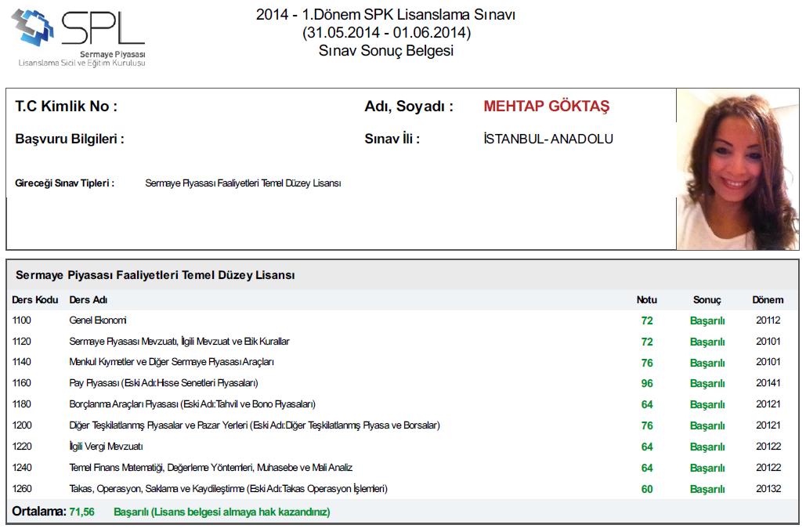Click the Takas, Operasyon, Saklama course name
Screen dimensions: 806x532
coord(228,488)
